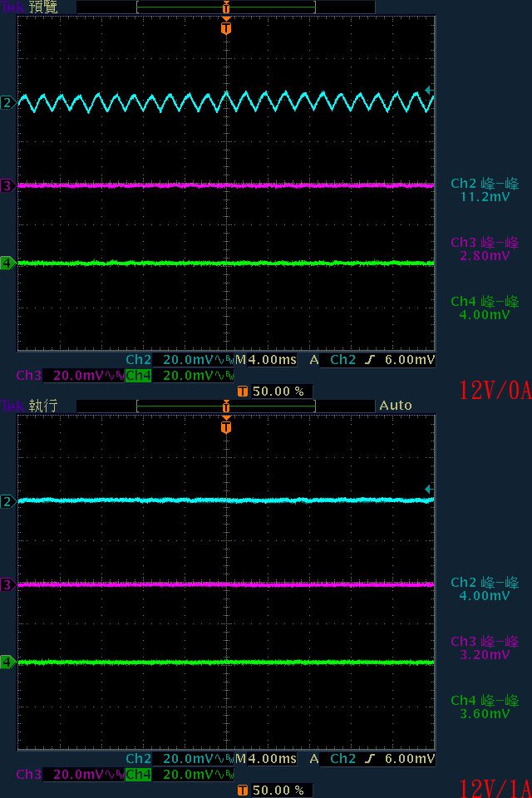Click the Tek logo next to 執行
532x798 pixels.
[12, 406]
